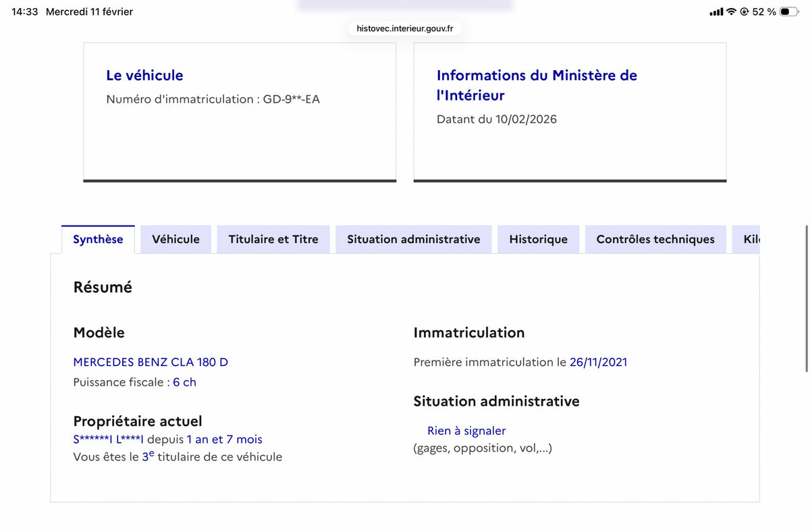The image size is (810, 532).
Task: Open the Titulaire et Titre tab
Action: click(273, 239)
